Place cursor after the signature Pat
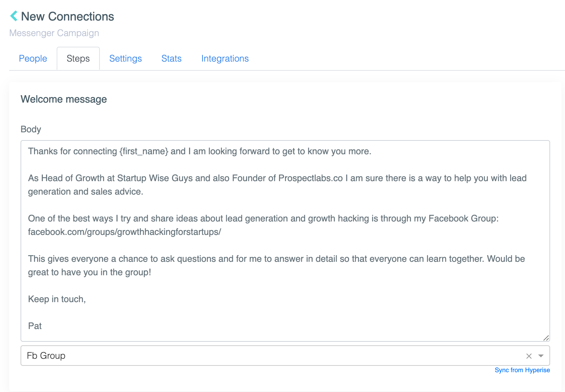The width and height of the screenshot is (565, 392). click(x=42, y=326)
